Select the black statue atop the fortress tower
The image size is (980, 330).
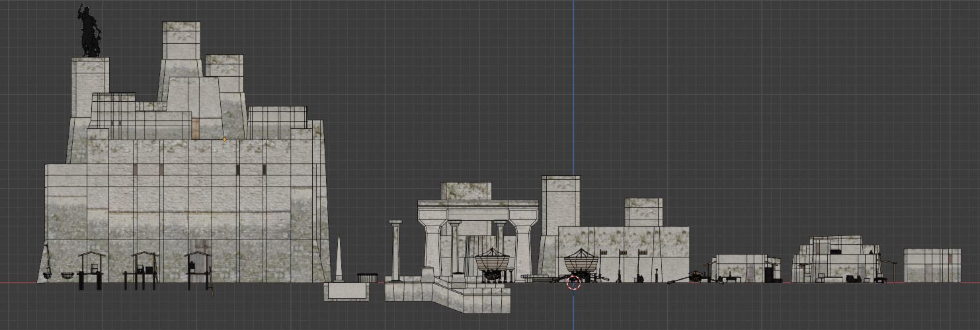(x=91, y=31)
